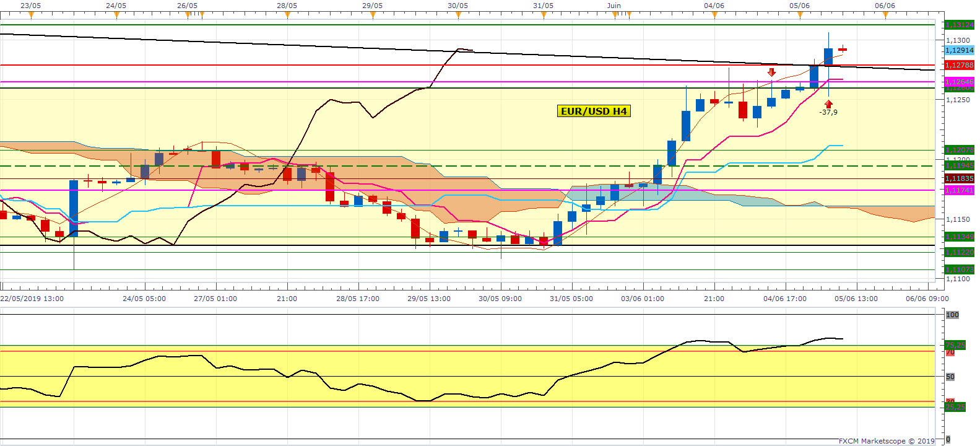Click the green 1,11349 price level label
The image size is (980, 446).
(x=960, y=237)
